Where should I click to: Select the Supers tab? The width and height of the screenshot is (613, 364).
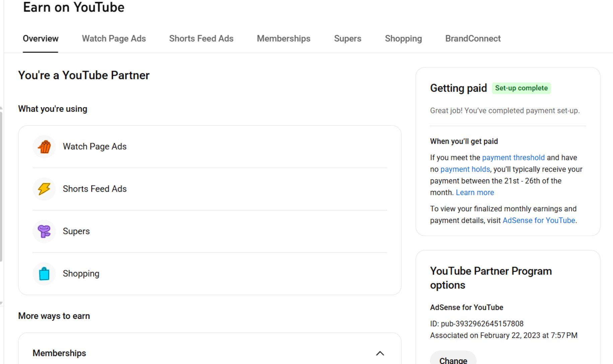pyautogui.click(x=348, y=38)
